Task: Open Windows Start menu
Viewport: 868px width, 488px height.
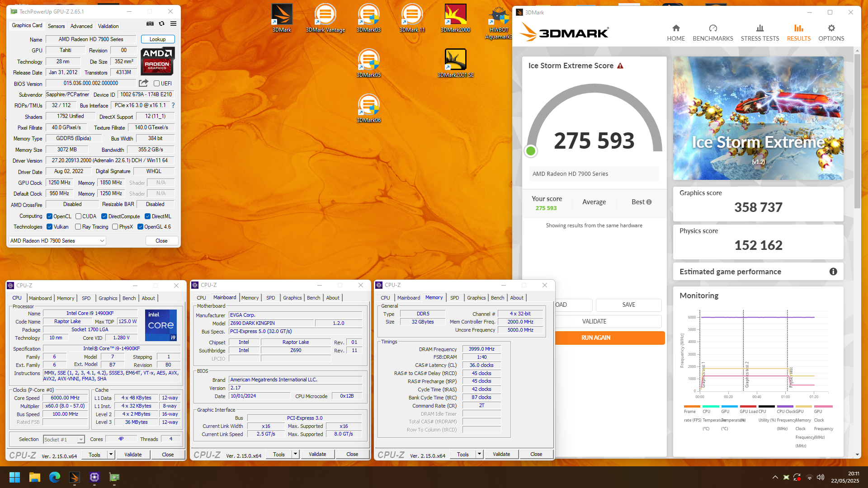Action: pos(14,477)
